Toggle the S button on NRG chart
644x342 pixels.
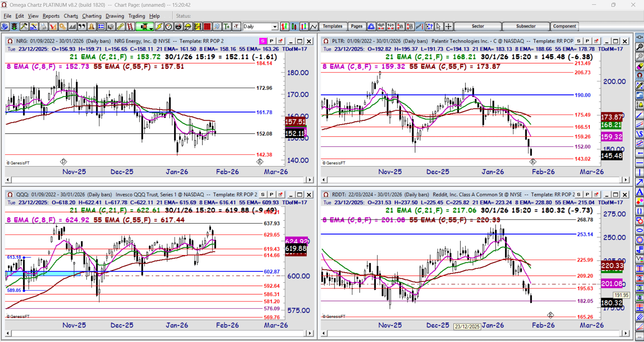[x=263, y=41]
